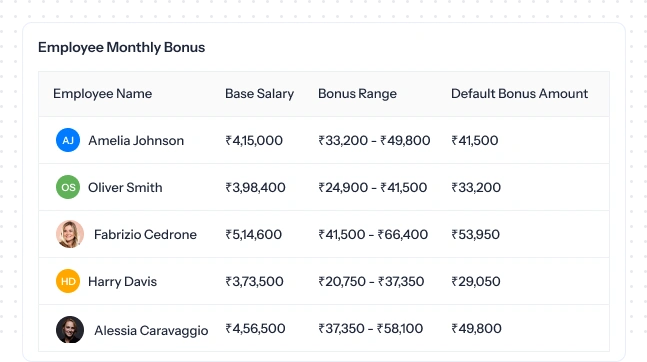
Task: Click Amelia Johnson's blue AJ avatar
Action: [x=68, y=140]
